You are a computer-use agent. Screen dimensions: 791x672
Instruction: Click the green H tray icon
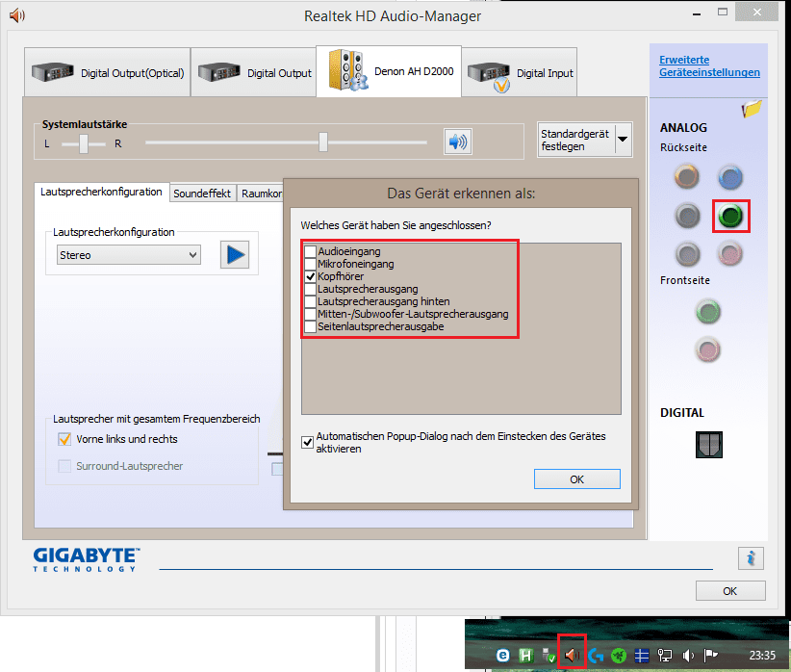point(525,656)
